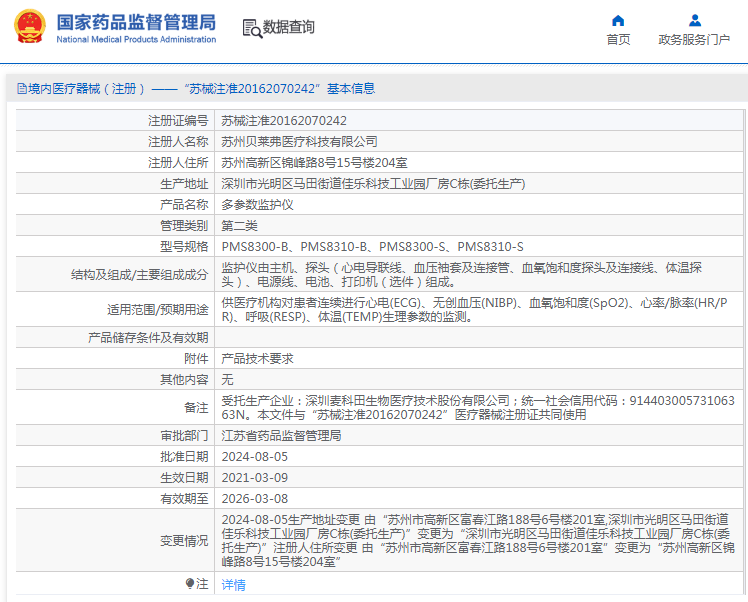Click 苏州贝莱弗医疗科技有限公司 registrant name
The height and width of the screenshot is (602, 748).
pos(300,142)
